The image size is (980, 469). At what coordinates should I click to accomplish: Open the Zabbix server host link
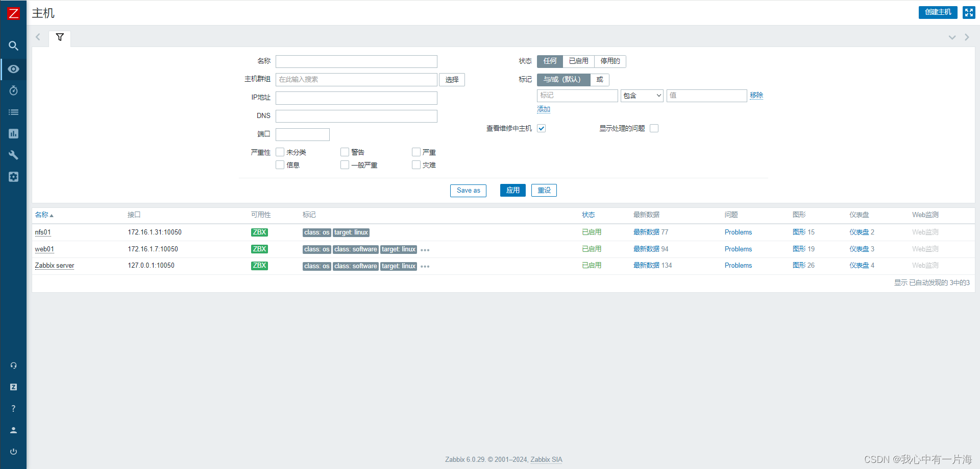pos(55,266)
